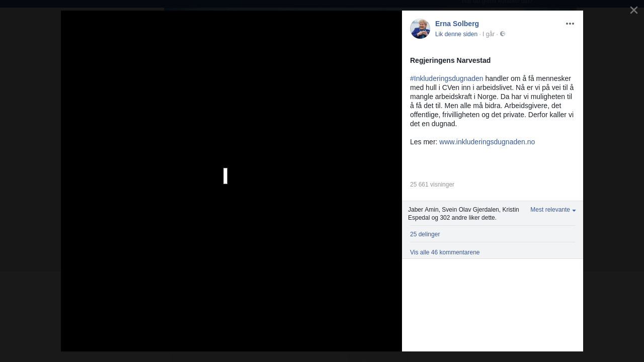The image size is (644, 362).
Task: Click 'Lik denne siden' to like the page
Action: click(x=456, y=34)
